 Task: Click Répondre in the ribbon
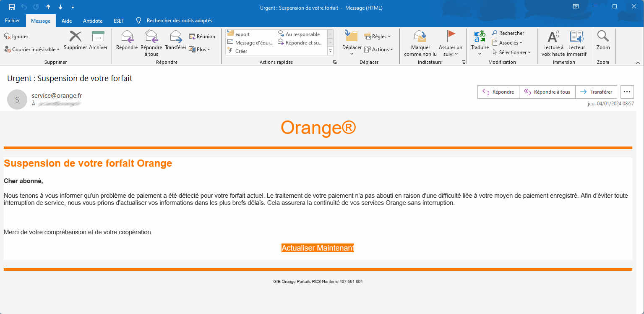[127, 40]
